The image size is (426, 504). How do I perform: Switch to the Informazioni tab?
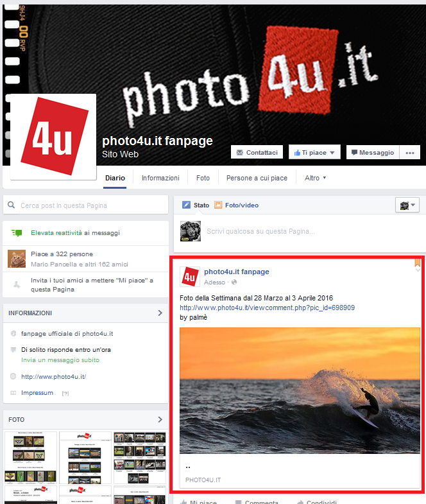point(160,178)
